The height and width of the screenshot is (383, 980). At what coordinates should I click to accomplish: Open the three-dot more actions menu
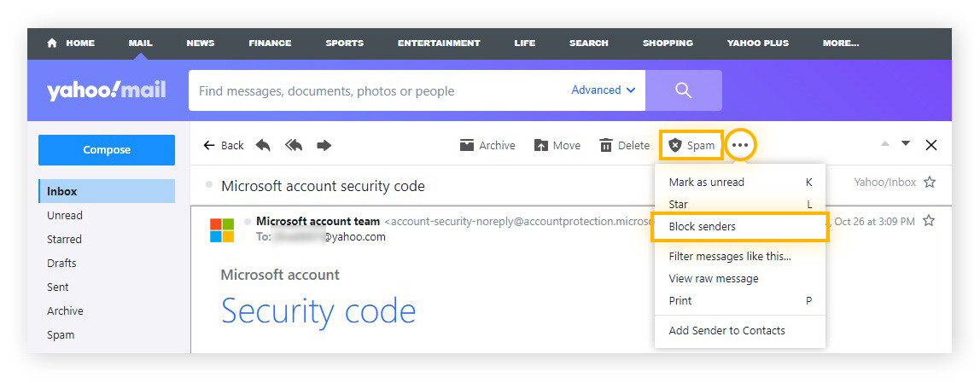coord(741,146)
